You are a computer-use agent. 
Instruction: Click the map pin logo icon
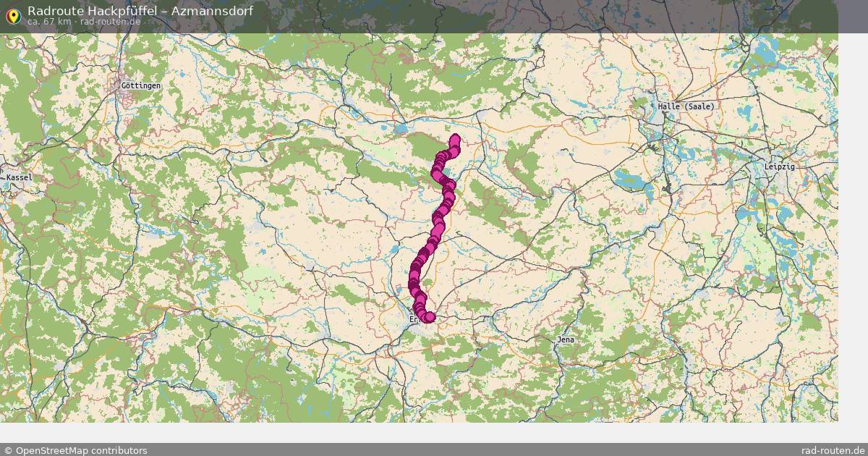click(13, 15)
